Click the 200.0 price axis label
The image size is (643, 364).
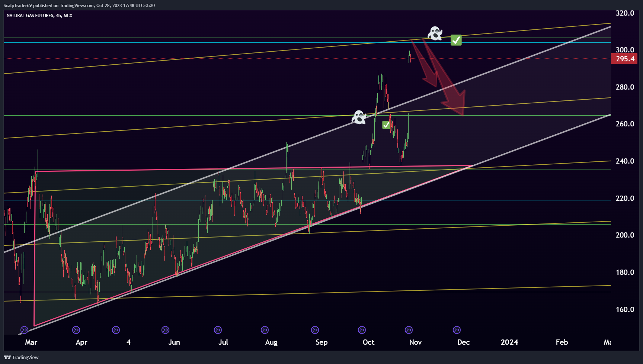pyautogui.click(x=625, y=235)
